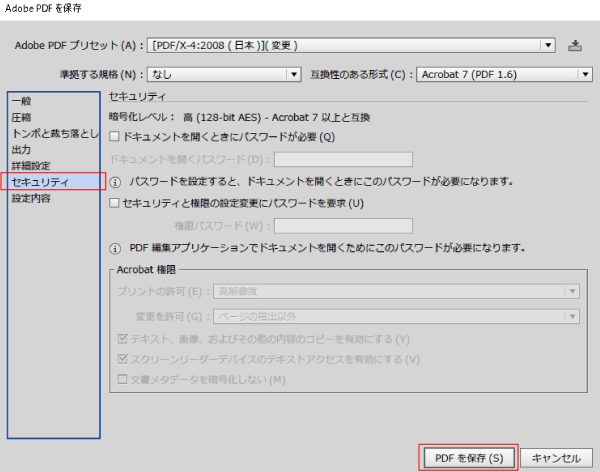Image resolution: width=600 pixels, height=472 pixels.
Task: Select 出力 in the side list
Action: tap(54, 149)
